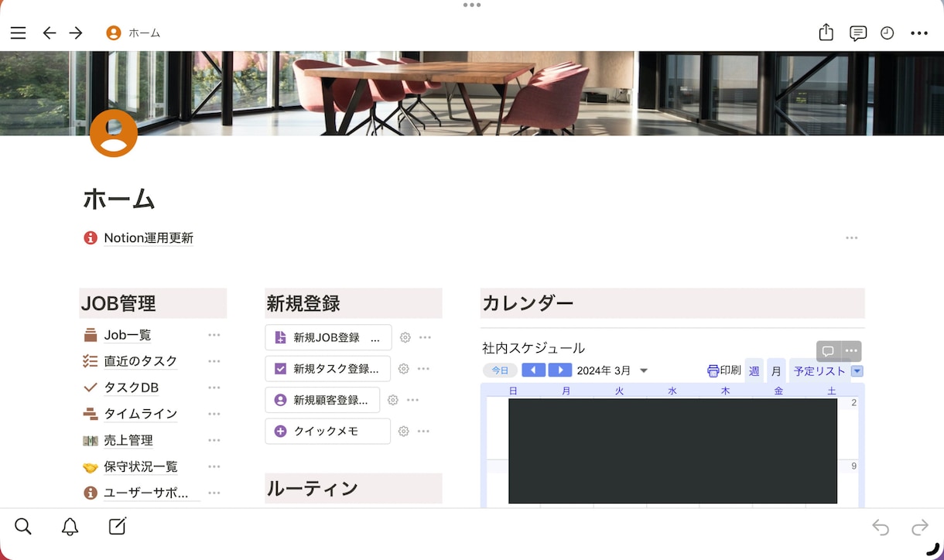
Task: Open calendar embed block options menu
Action: pos(850,351)
